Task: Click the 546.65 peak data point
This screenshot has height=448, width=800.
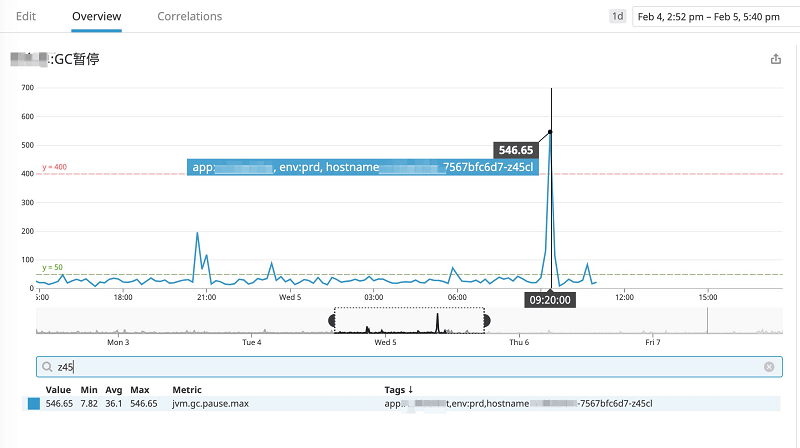Action: pyautogui.click(x=550, y=132)
